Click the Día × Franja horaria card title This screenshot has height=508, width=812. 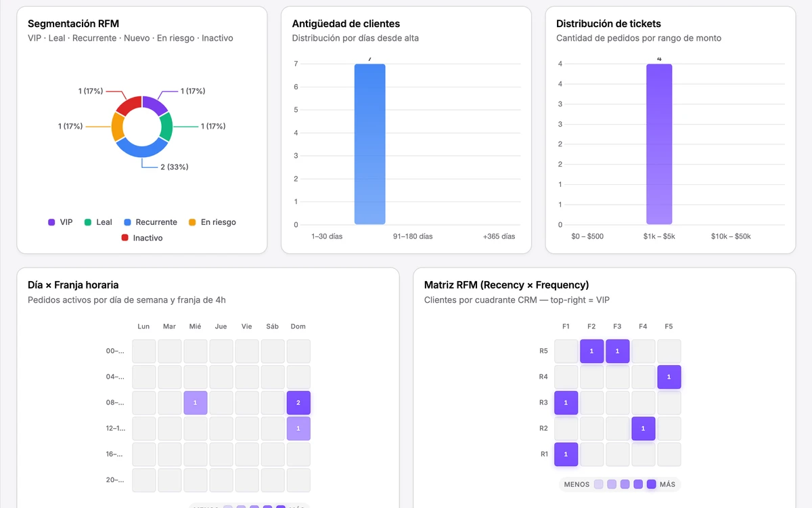[x=73, y=284]
